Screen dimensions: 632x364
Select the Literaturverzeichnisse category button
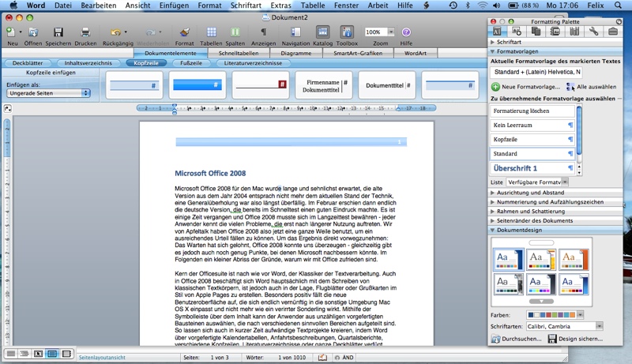[x=253, y=63]
